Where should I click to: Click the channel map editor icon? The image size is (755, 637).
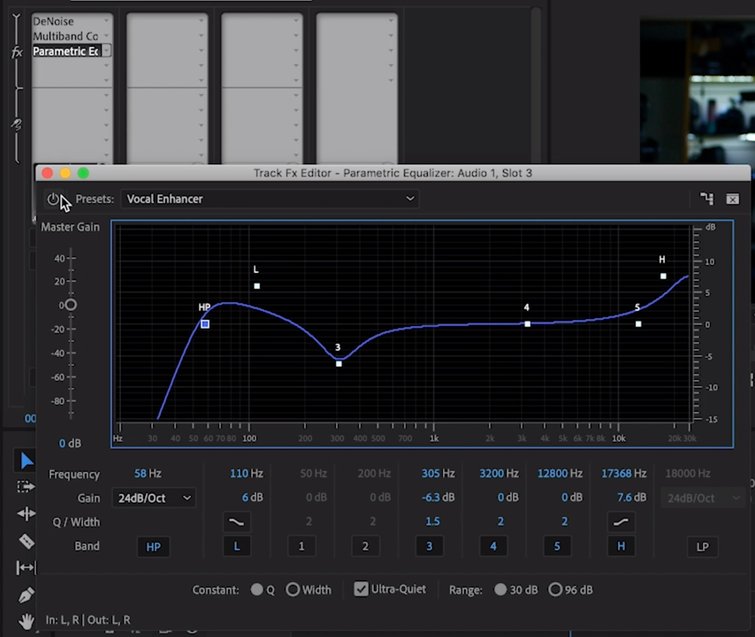coord(707,199)
